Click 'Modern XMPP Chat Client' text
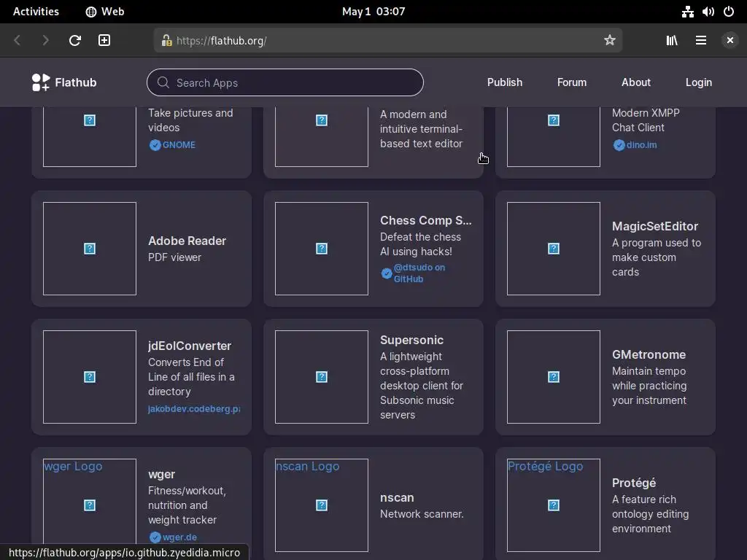 (x=646, y=120)
